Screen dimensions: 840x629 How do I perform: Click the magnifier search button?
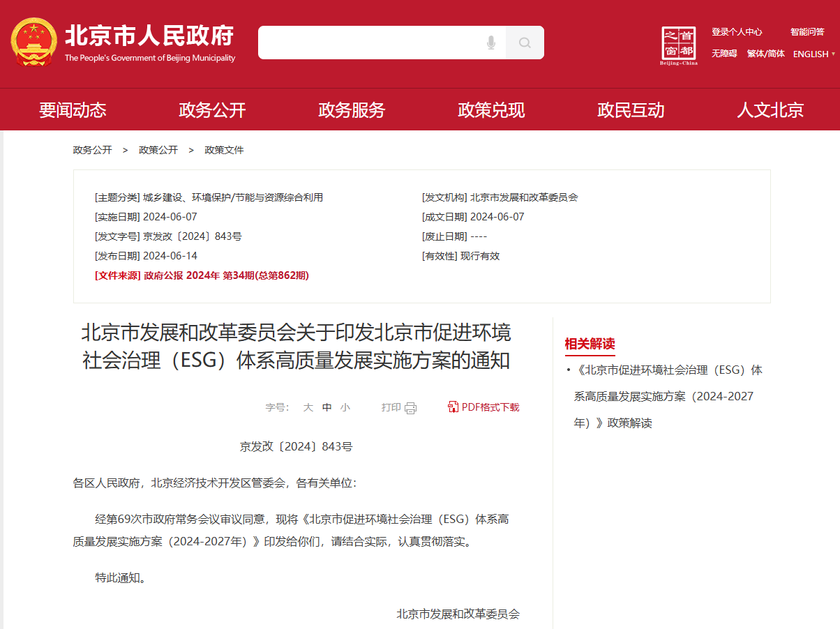[x=525, y=43]
